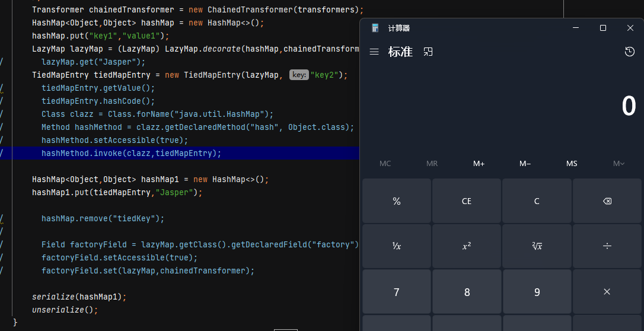Click the CE clear entry button
The width and height of the screenshot is (644, 331).
click(467, 201)
